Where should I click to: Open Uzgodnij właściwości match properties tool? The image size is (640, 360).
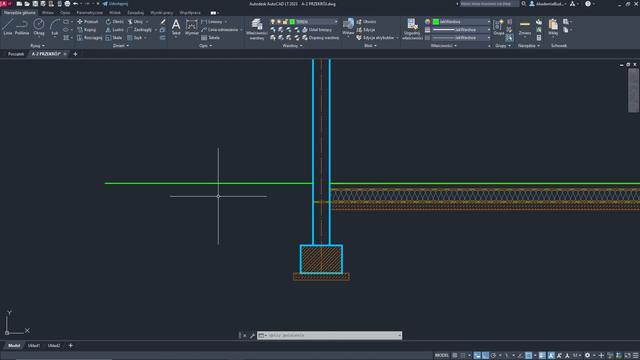[x=412, y=29]
